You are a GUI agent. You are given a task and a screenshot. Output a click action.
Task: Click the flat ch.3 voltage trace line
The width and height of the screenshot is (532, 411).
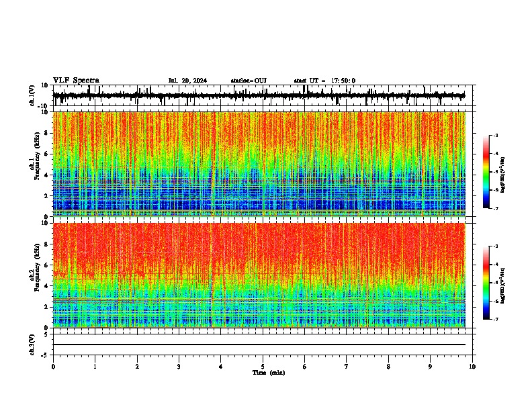(x=259, y=345)
